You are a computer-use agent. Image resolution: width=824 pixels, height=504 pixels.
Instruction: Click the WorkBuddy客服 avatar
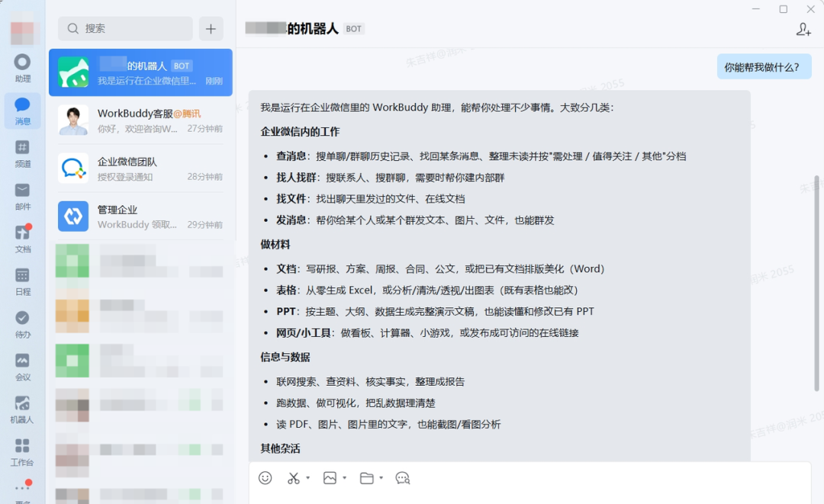click(x=73, y=120)
